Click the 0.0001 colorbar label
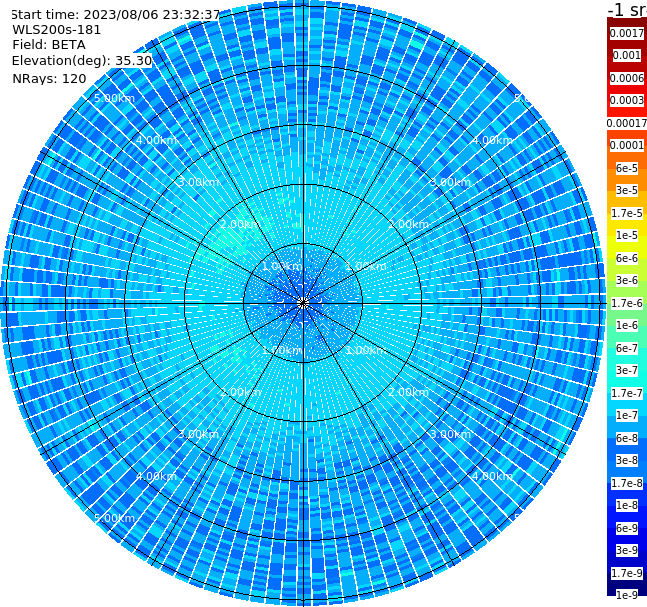 click(627, 145)
